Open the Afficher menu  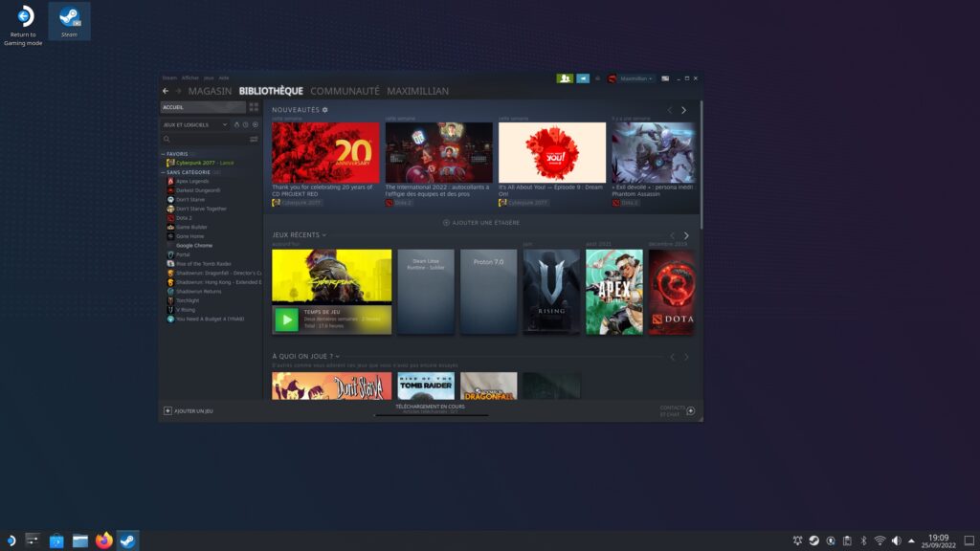(x=190, y=77)
